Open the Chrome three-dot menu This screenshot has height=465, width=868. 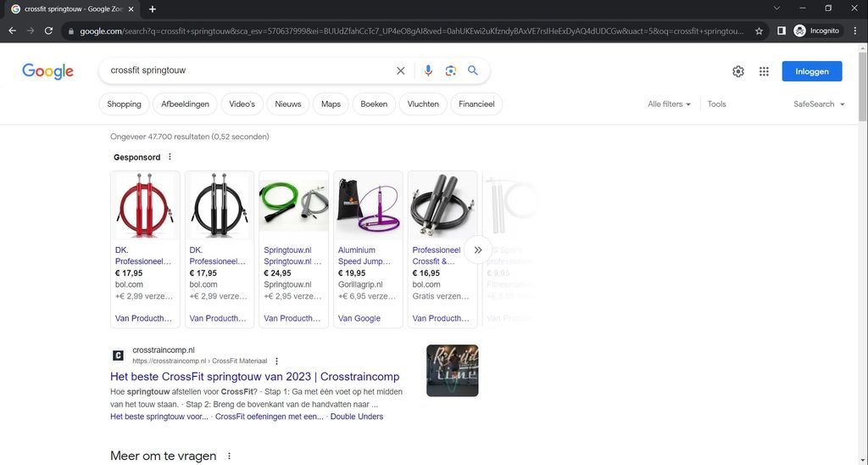coord(855,31)
